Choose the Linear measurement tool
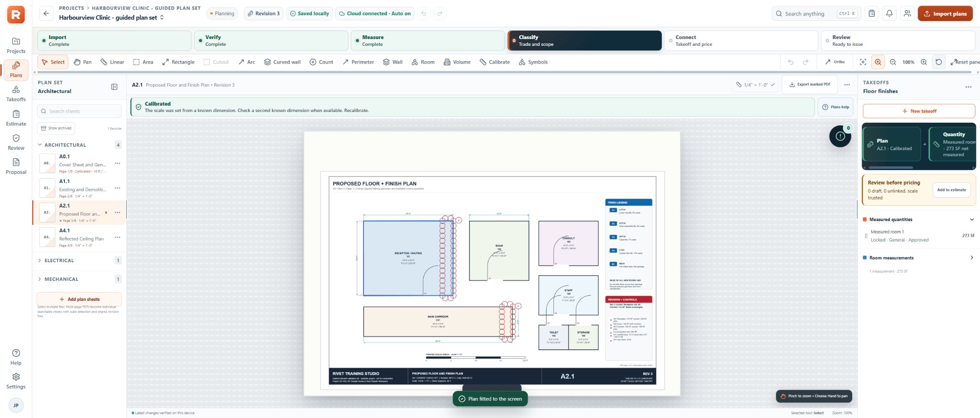 click(x=112, y=62)
